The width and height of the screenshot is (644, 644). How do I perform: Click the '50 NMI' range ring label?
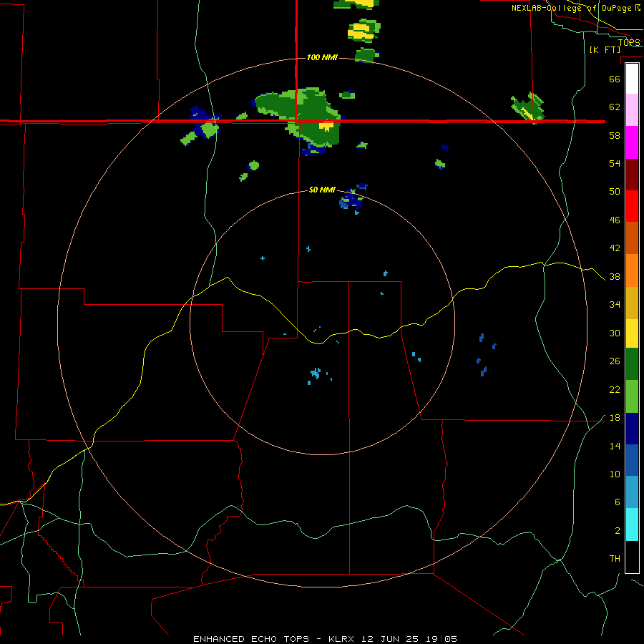(x=322, y=190)
